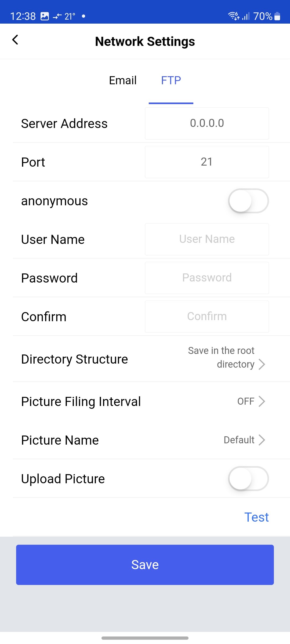The image size is (290, 644).
Task: Open Picture Name Default chevron
Action: tap(262, 440)
